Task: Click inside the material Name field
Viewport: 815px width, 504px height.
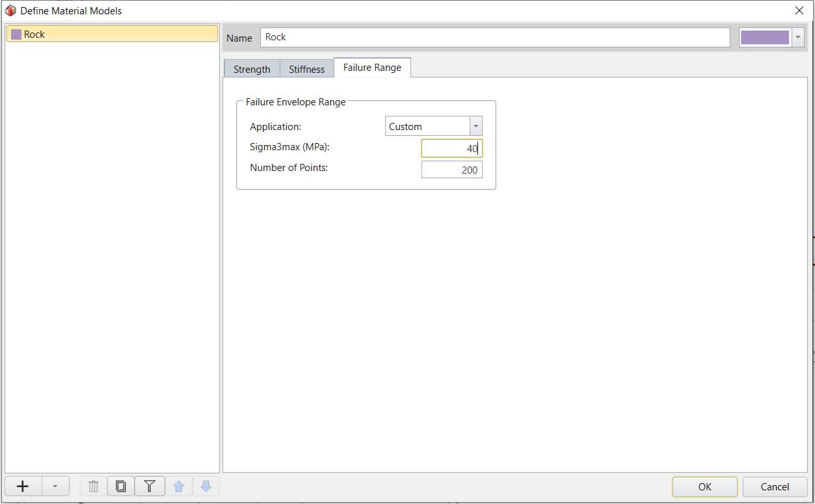Action: click(494, 37)
